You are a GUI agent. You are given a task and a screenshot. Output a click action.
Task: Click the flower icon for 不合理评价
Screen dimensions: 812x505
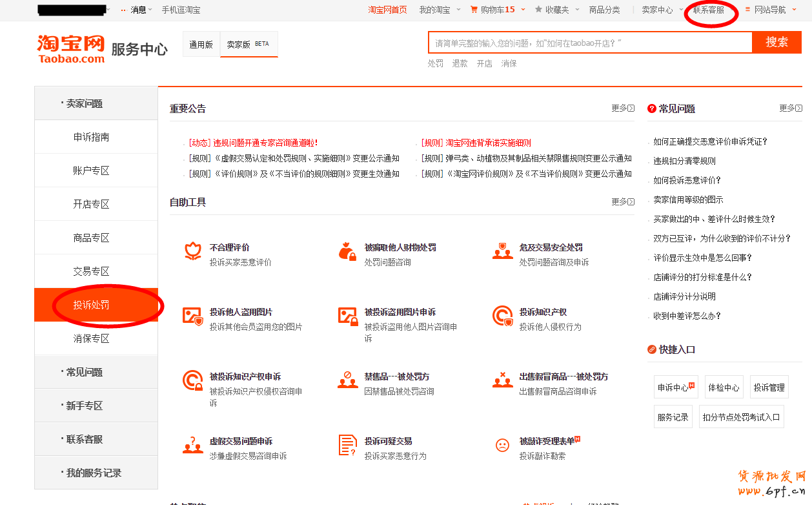[192, 251]
